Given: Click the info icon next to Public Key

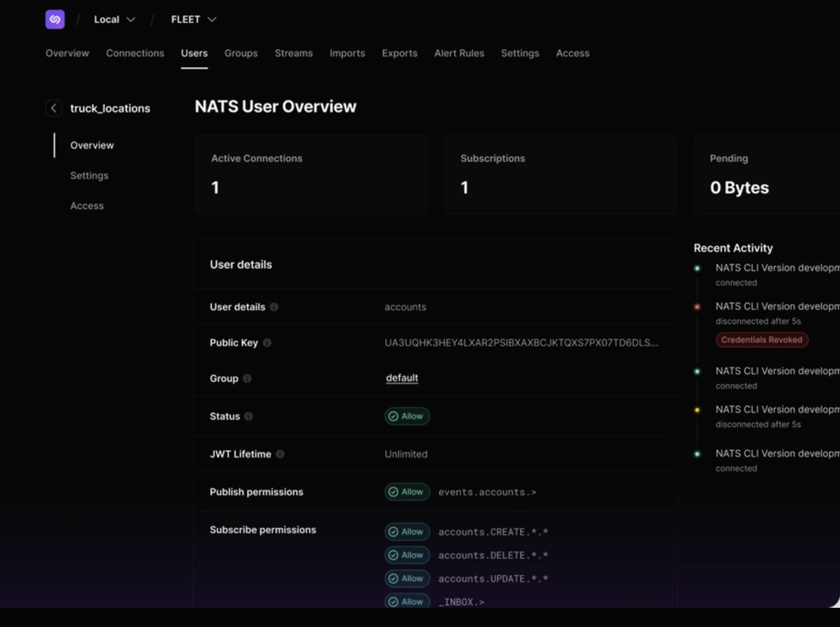Looking at the screenshot, I should tap(267, 342).
